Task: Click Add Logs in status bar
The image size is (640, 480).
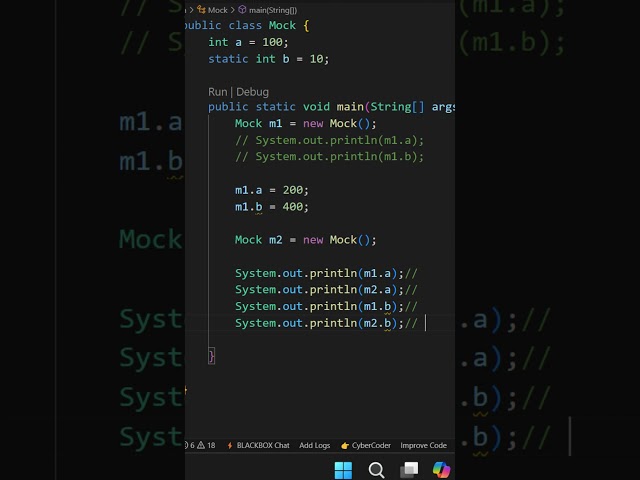Action: tap(314, 445)
